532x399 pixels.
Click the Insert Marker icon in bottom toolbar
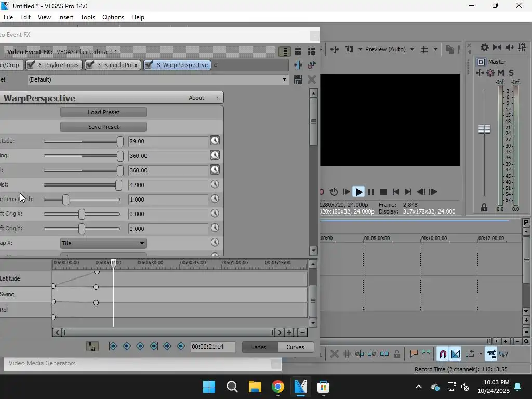pyautogui.click(x=414, y=354)
